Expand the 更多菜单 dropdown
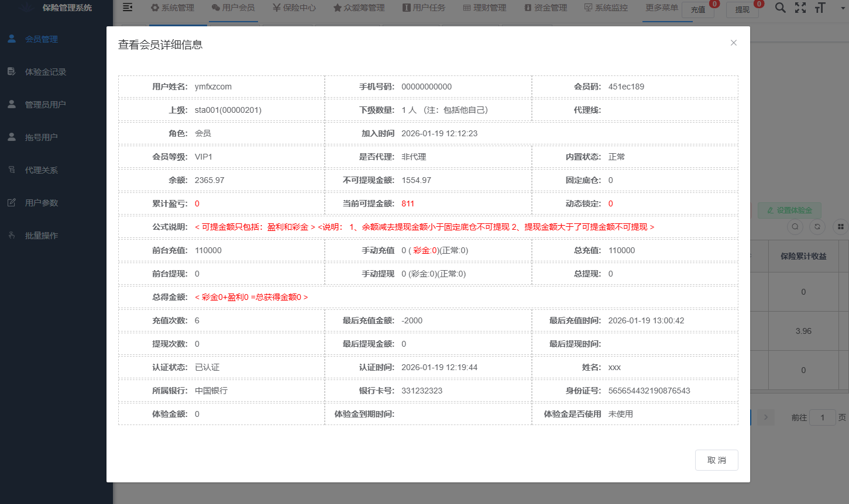 (662, 8)
